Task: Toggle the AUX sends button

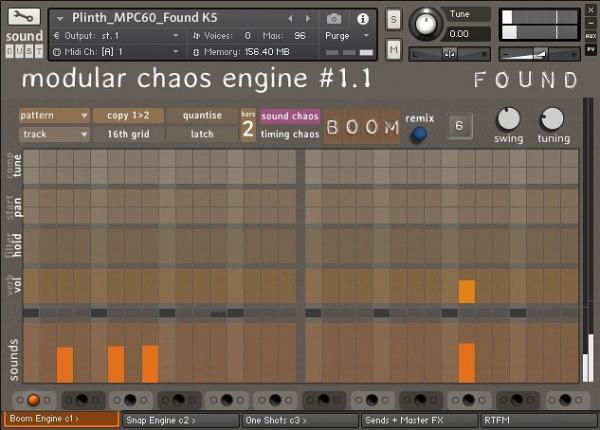Action: [x=591, y=36]
